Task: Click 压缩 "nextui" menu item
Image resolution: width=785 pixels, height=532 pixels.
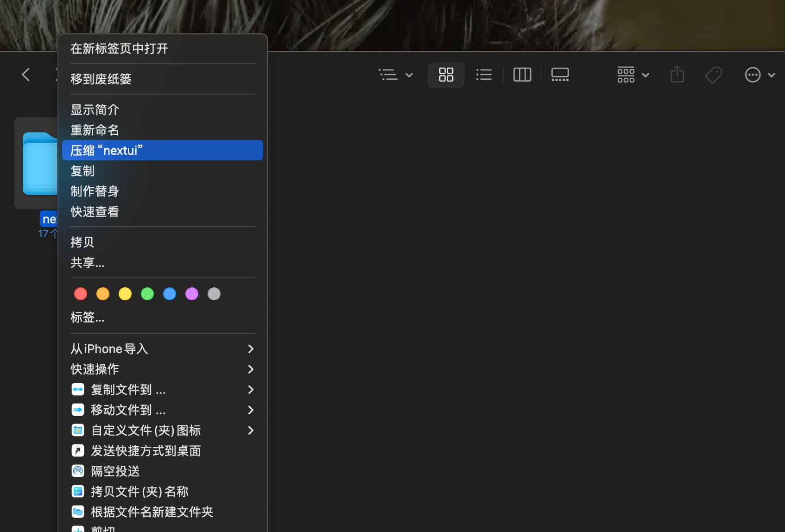Action: coord(162,150)
